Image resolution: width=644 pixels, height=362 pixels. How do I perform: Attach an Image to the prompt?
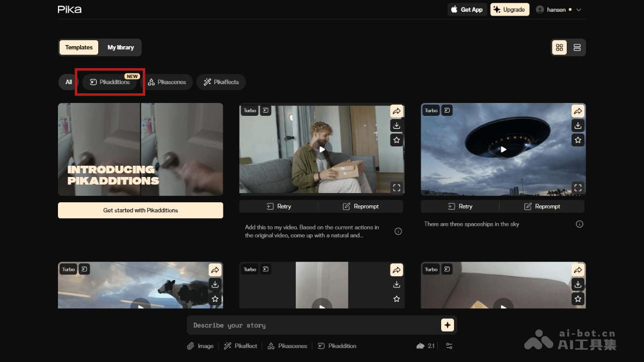[x=200, y=346]
